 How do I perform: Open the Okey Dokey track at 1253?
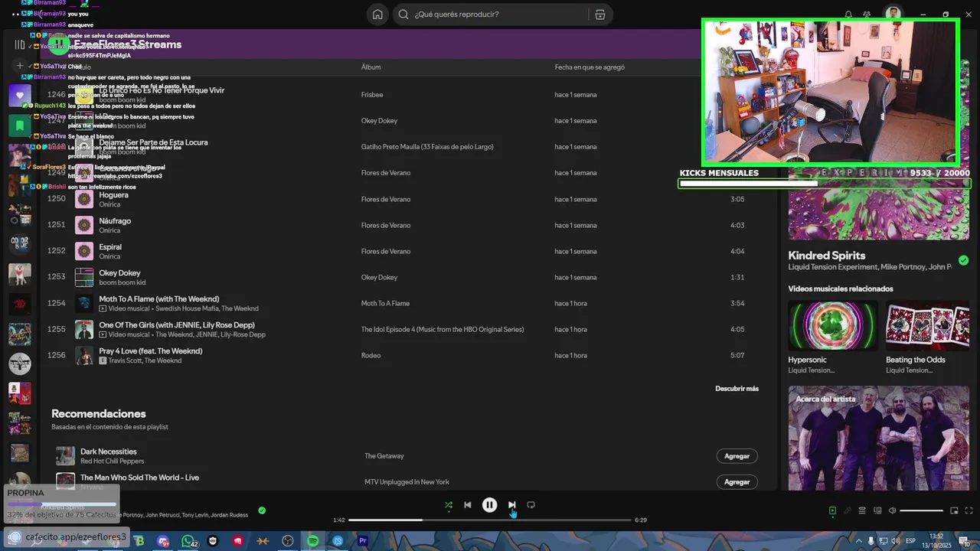pyautogui.click(x=119, y=273)
